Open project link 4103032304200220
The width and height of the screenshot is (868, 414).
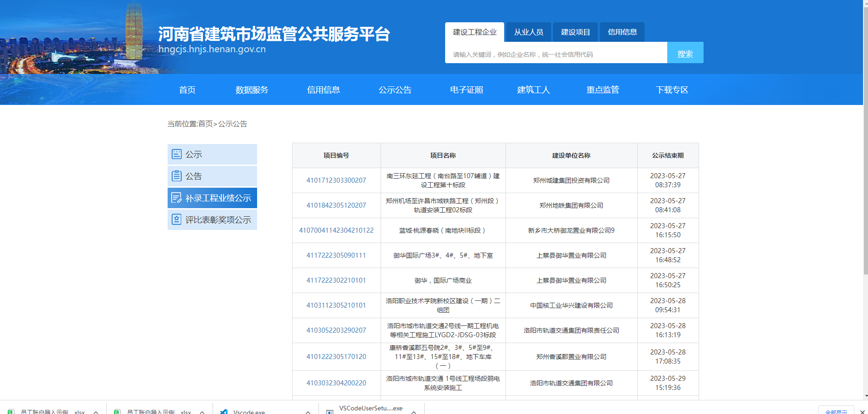point(336,383)
